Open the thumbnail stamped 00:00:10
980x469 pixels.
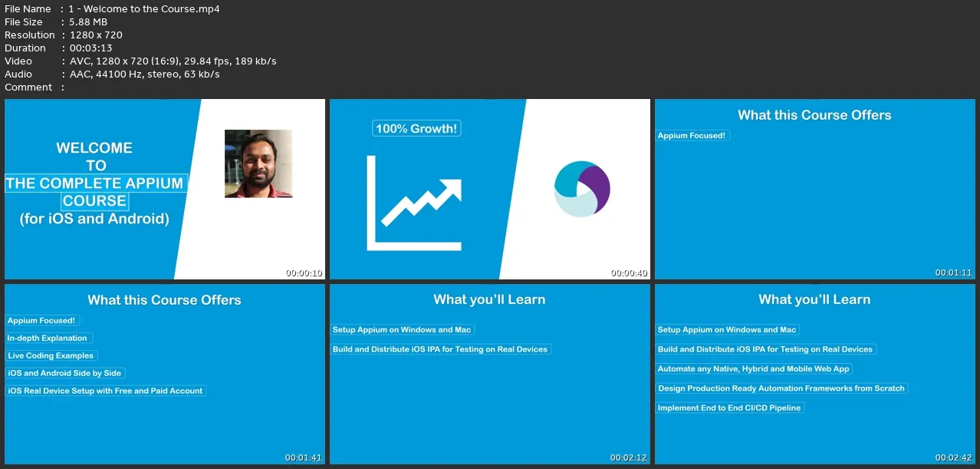(165, 189)
